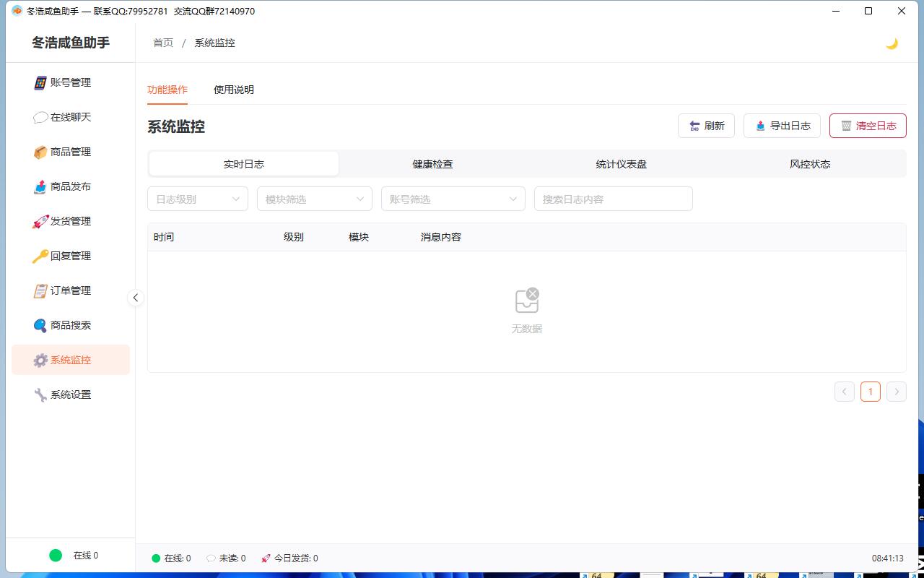Open 账号管理 from the sidebar
Image resolution: width=924 pixels, height=578 pixels.
click(x=71, y=82)
